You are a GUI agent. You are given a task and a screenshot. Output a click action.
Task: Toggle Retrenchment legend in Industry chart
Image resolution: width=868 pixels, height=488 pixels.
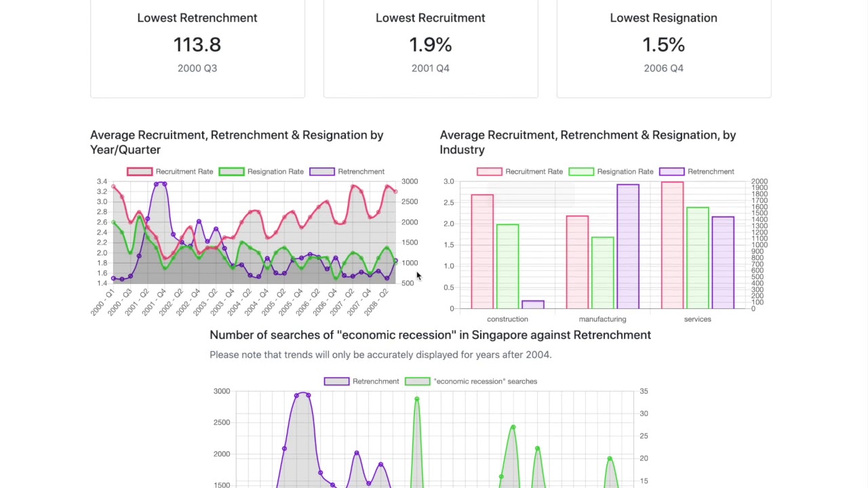[697, 171]
